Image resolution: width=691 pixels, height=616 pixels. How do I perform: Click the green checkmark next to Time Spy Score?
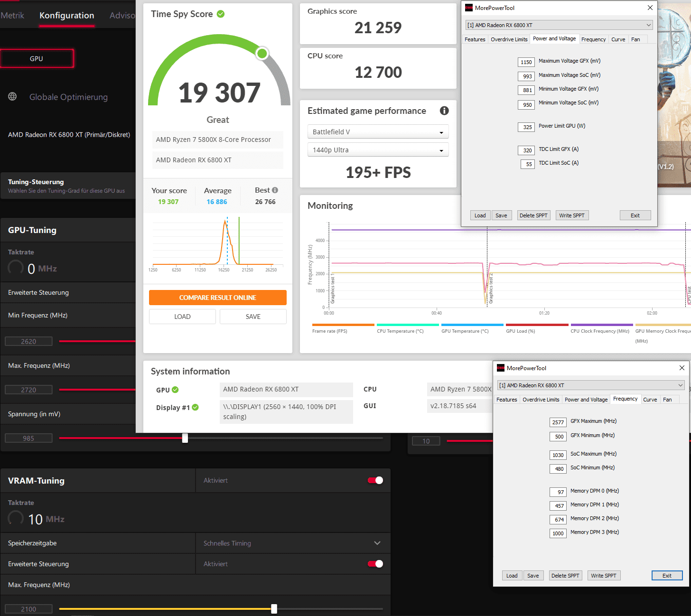click(221, 14)
